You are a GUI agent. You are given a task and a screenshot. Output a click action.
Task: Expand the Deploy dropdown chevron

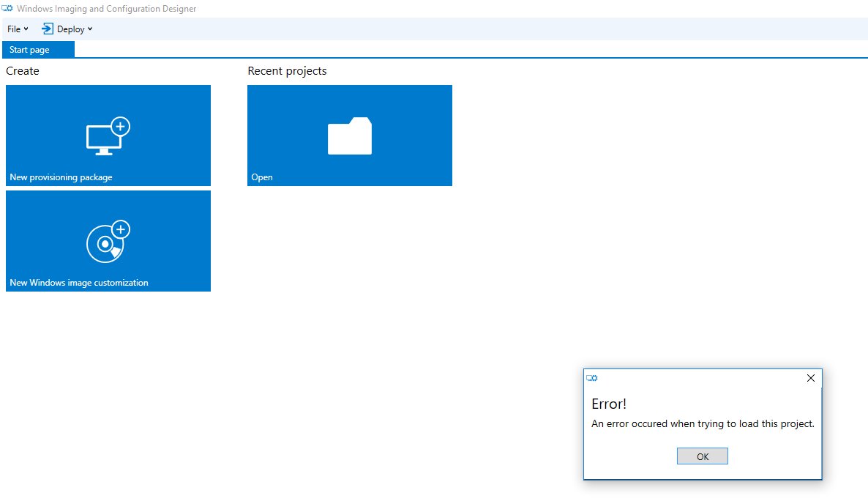[x=90, y=29]
